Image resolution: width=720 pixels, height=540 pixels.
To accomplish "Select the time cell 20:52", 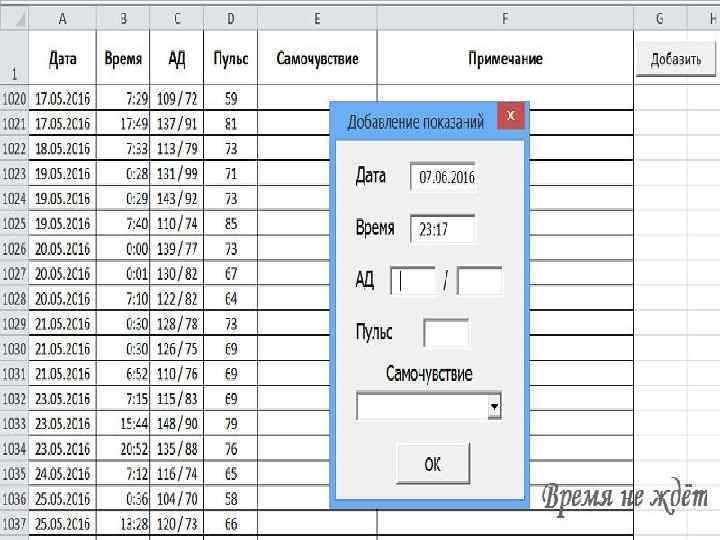I will 123,449.
